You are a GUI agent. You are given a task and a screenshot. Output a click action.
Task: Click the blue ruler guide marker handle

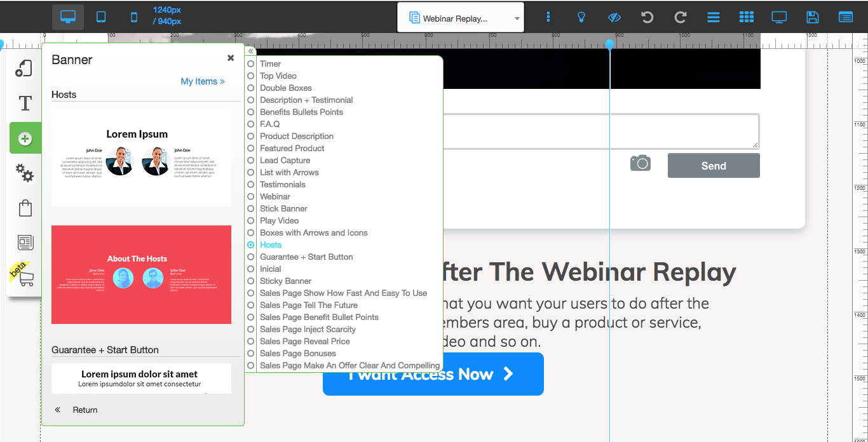(610, 44)
